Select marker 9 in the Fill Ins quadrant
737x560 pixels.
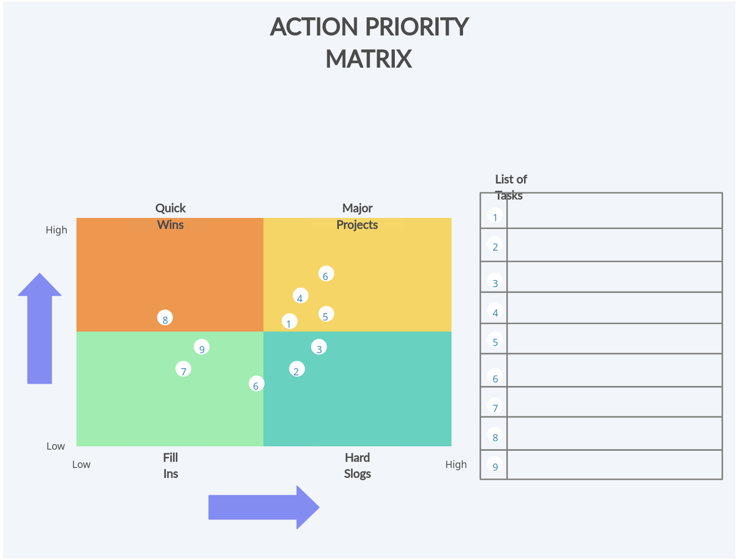(202, 348)
